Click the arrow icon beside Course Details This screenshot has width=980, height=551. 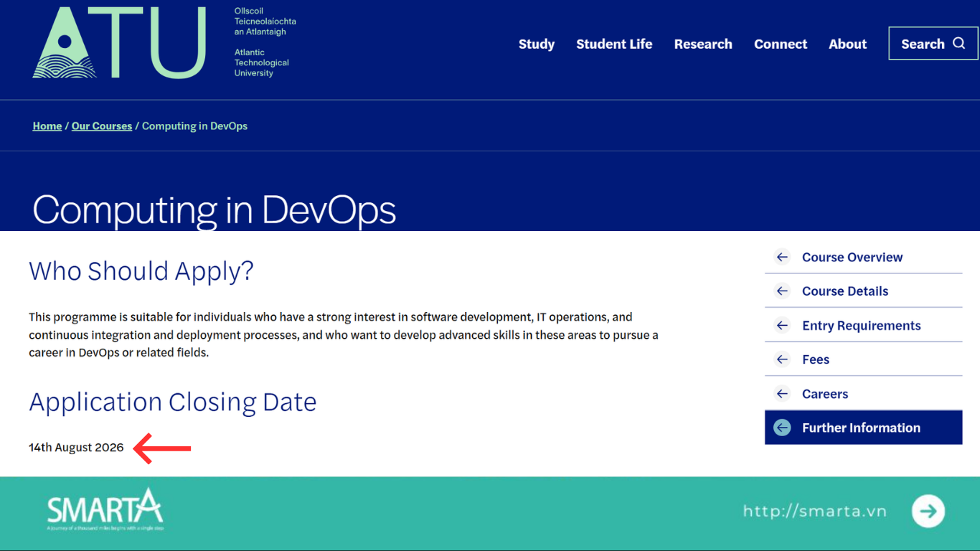[x=781, y=291]
